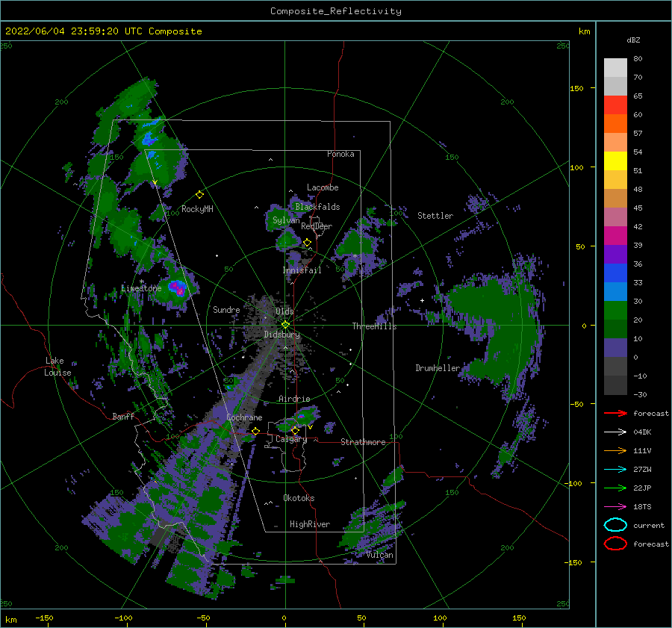Pick the bright yellow 51-54 dBZ swatch
Screen dimensions: 672x628
(x=615, y=161)
